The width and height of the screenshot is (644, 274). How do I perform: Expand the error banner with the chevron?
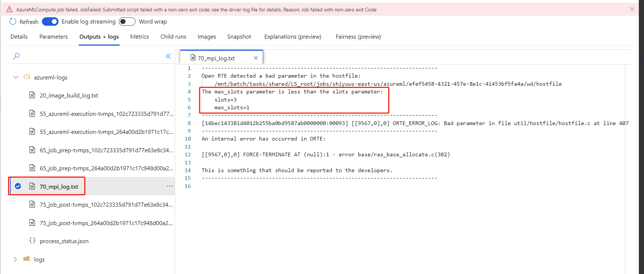(632, 9)
